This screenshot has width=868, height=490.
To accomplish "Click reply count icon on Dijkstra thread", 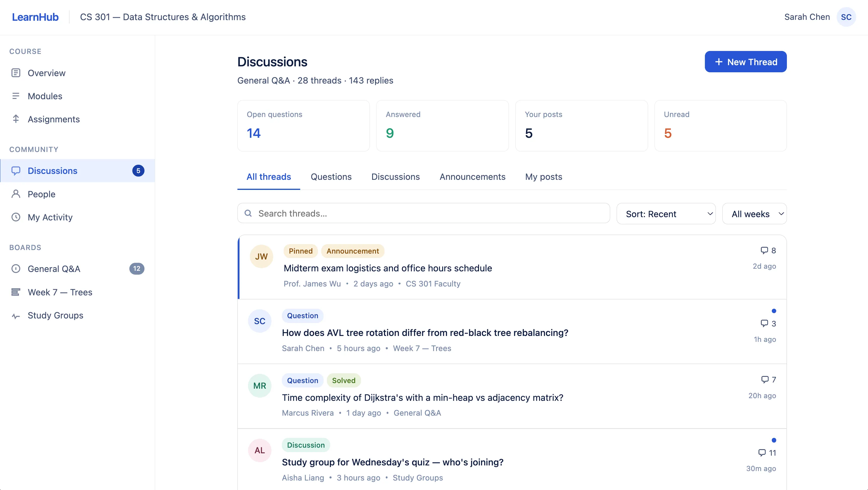I will (x=765, y=380).
